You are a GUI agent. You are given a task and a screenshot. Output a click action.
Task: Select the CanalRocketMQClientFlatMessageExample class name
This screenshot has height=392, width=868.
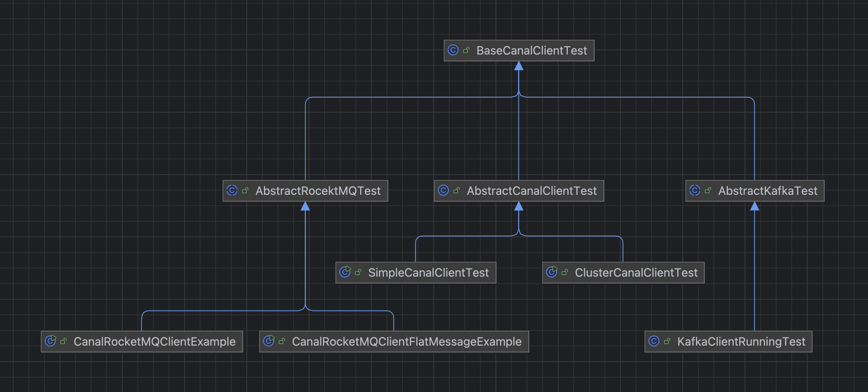(406, 342)
